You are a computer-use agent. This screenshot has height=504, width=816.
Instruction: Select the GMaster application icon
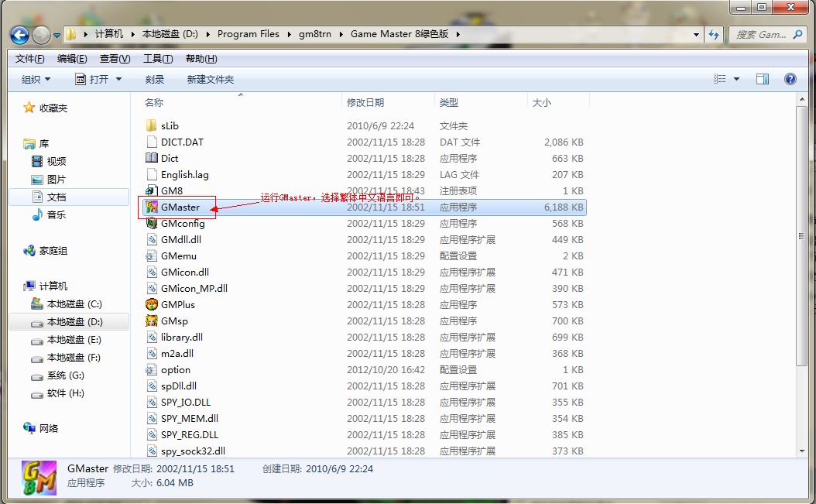152,207
